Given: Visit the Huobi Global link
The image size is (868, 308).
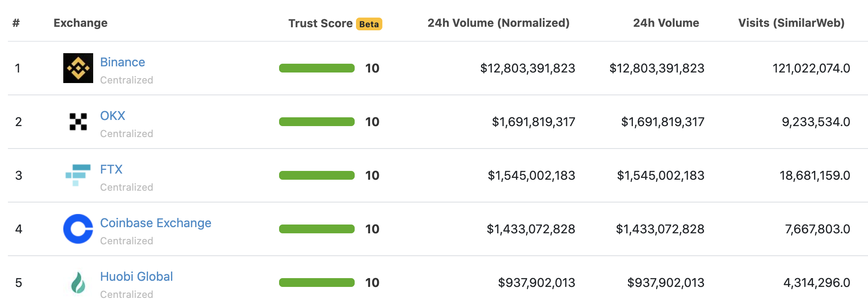Looking at the screenshot, I should tap(136, 276).
